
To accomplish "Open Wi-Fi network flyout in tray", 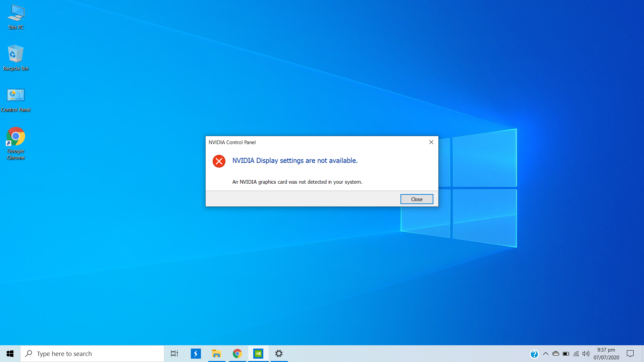I will pyautogui.click(x=576, y=354).
